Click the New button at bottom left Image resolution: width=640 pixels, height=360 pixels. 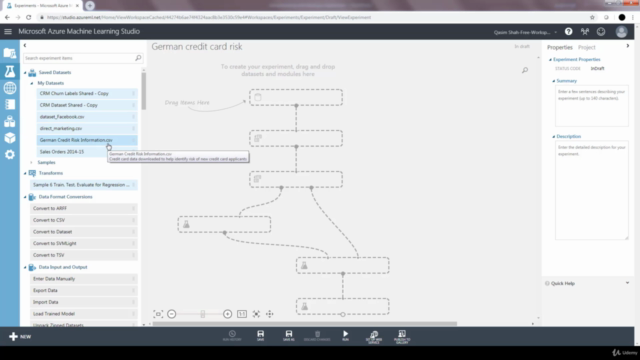coord(20,336)
